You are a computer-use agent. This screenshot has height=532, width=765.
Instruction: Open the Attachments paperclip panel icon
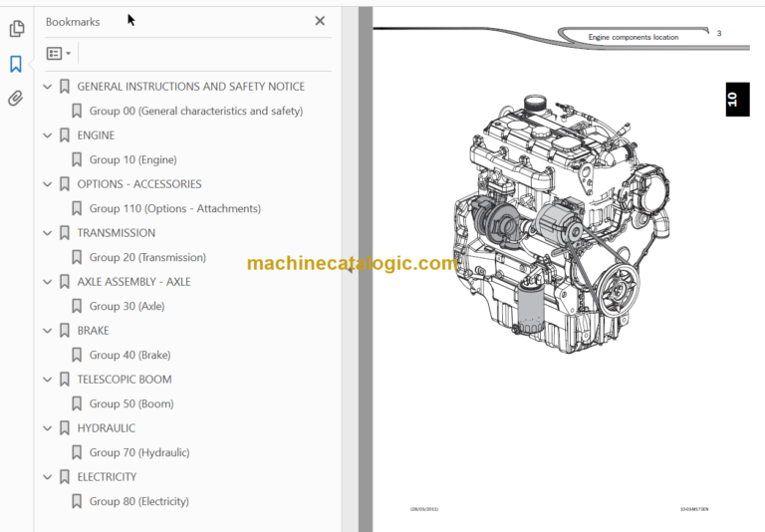coord(16,98)
